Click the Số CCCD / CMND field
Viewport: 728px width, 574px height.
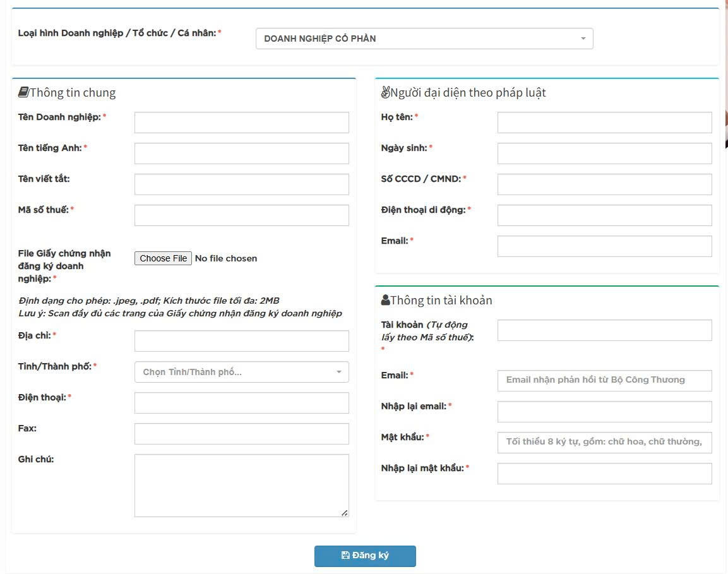[604, 184]
